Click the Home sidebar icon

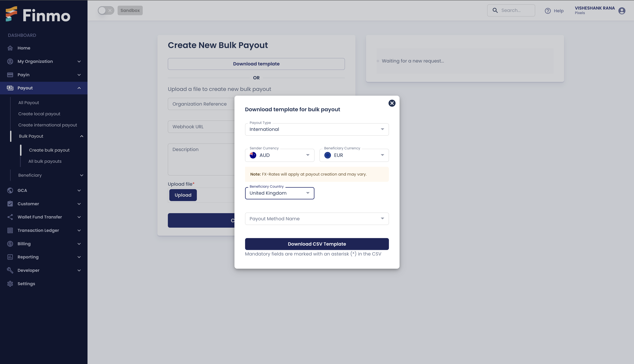[11, 48]
